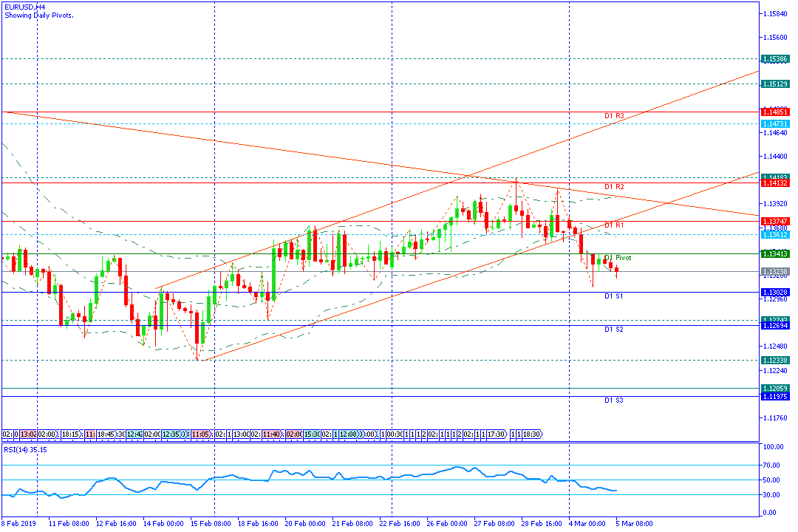Click the 1.12338 teal price tag
This screenshot has height=532, width=798.
[775, 360]
